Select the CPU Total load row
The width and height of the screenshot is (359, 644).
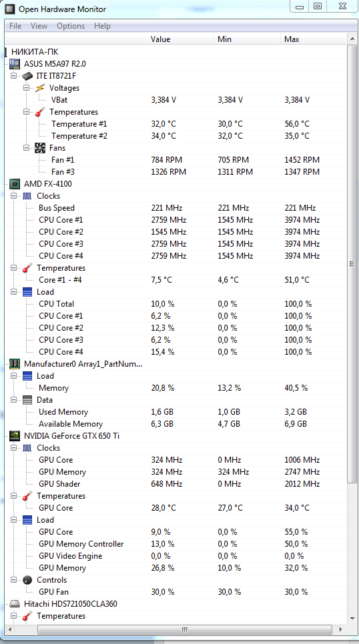coord(175,304)
